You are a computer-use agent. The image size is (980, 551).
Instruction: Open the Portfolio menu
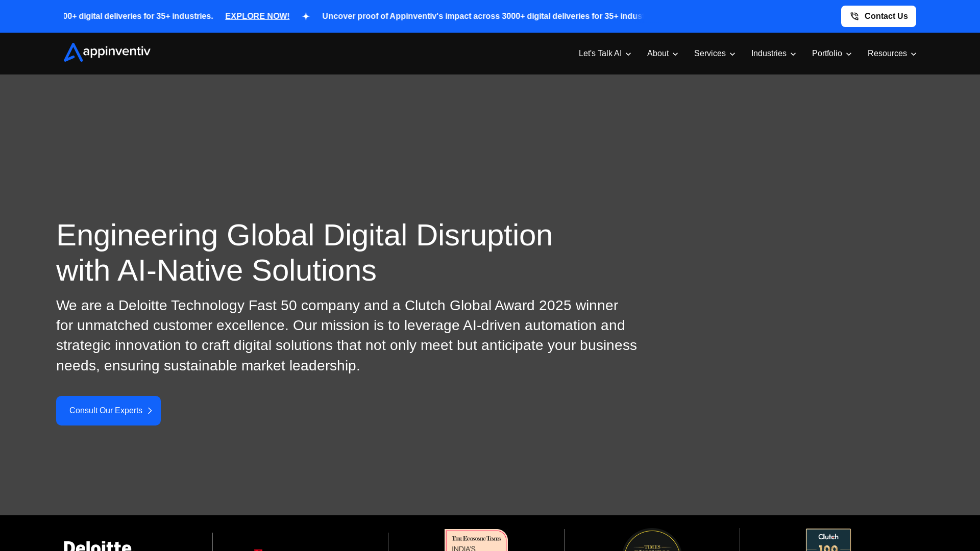click(x=831, y=54)
